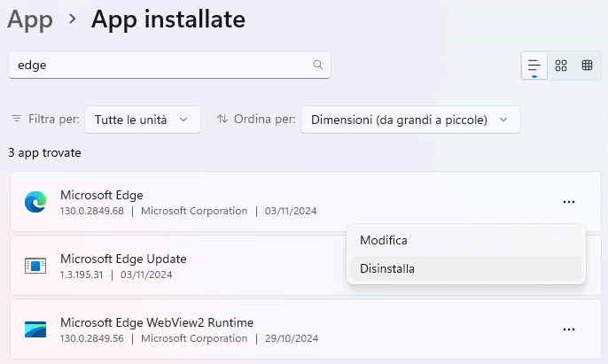This screenshot has height=364, width=608.
Task: Select the Microsoft Edge WebView2 Runtime row
Action: pyautogui.click(x=266, y=329)
